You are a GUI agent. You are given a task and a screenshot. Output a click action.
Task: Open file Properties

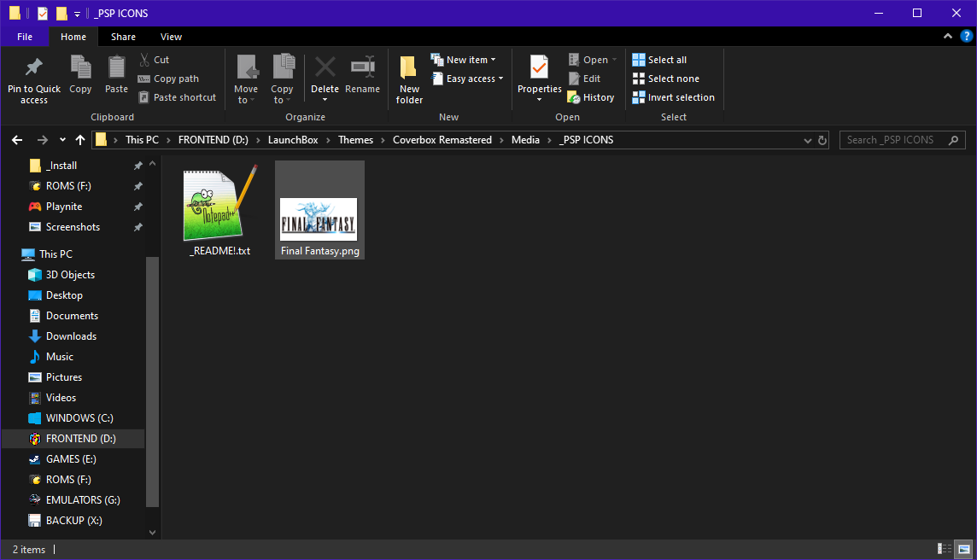pyautogui.click(x=540, y=79)
